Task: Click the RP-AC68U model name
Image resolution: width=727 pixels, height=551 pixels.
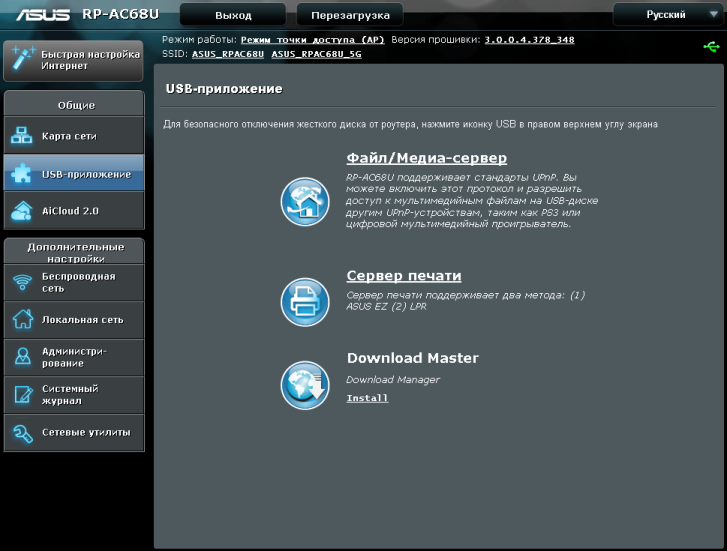Action: click(x=121, y=14)
